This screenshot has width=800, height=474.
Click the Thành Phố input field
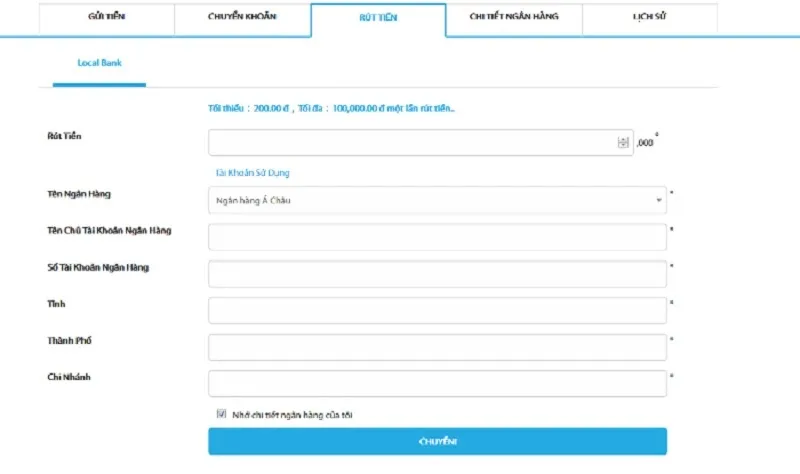(x=437, y=347)
